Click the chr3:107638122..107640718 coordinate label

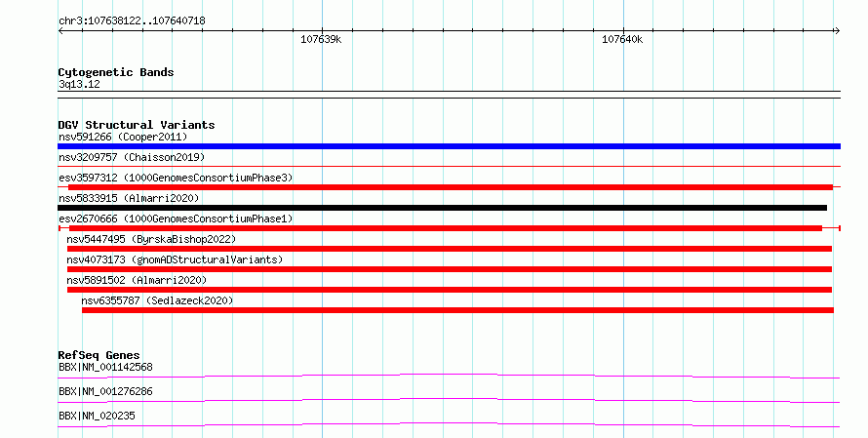pyautogui.click(x=132, y=21)
